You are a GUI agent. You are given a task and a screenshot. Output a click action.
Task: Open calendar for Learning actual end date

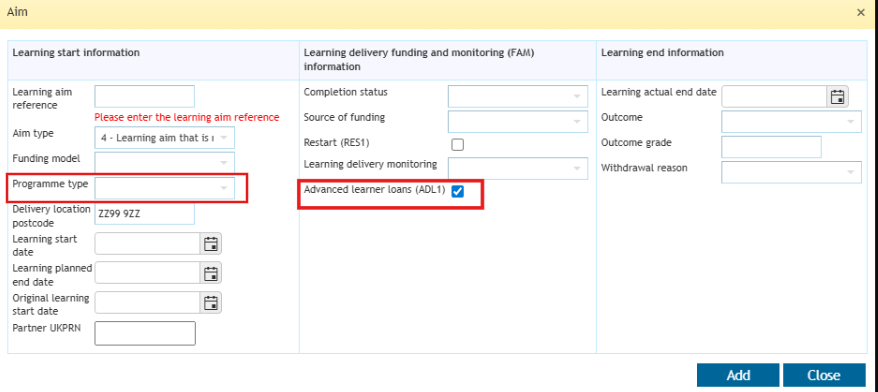(x=838, y=96)
